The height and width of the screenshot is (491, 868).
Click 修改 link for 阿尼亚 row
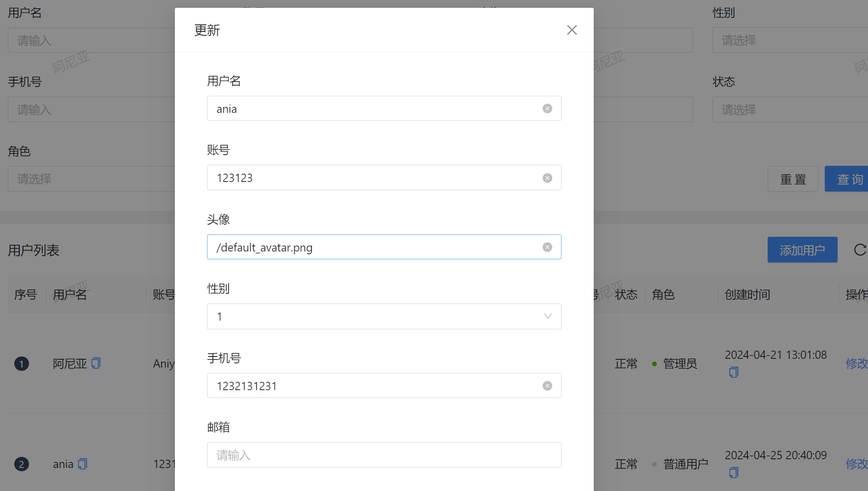coord(856,363)
